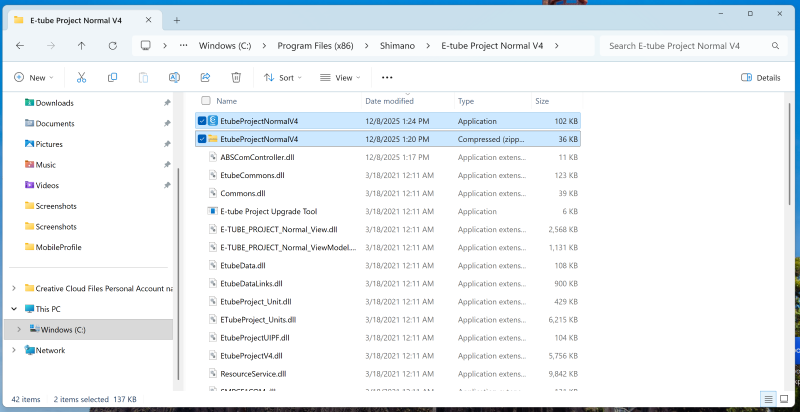Sort by the Type column header
Viewport: 800px width, 412px height.
click(x=466, y=101)
